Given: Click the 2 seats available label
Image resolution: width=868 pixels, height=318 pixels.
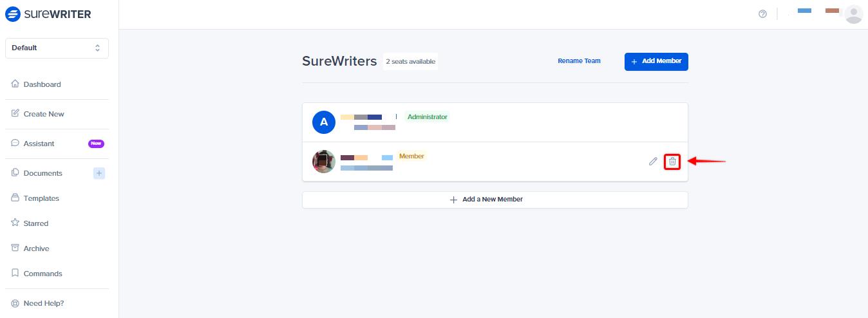Looking at the screenshot, I should [x=410, y=62].
